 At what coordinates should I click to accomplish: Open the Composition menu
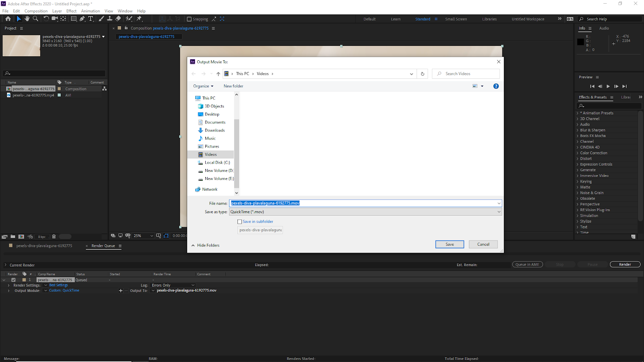pyautogui.click(x=36, y=11)
